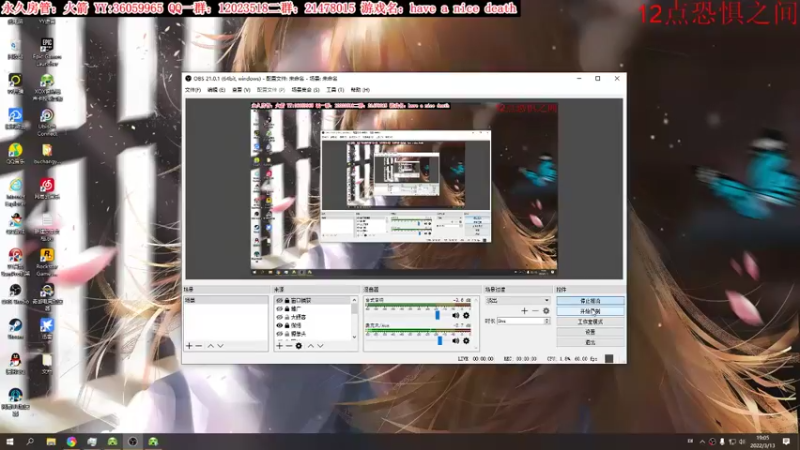Open the Epic Games Launcher desktop icon
The width and height of the screenshot is (800, 450).
point(47,51)
